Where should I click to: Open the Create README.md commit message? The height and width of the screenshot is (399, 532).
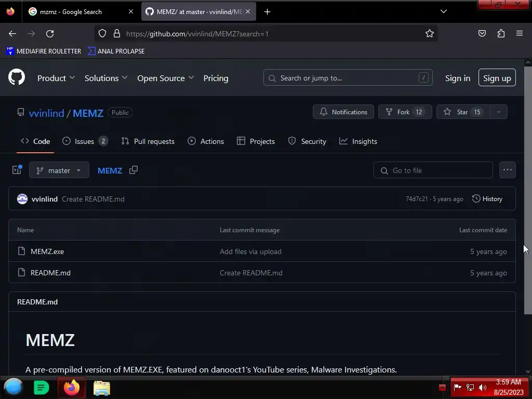coord(93,199)
